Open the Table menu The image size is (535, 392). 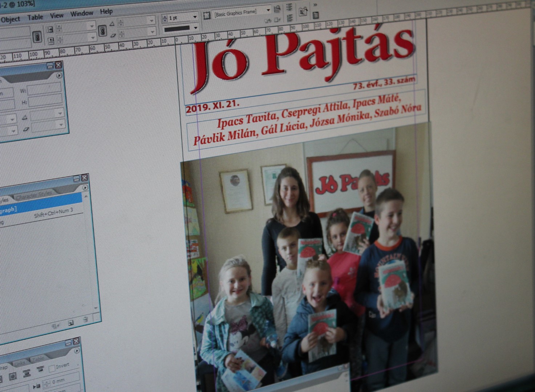(x=35, y=17)
